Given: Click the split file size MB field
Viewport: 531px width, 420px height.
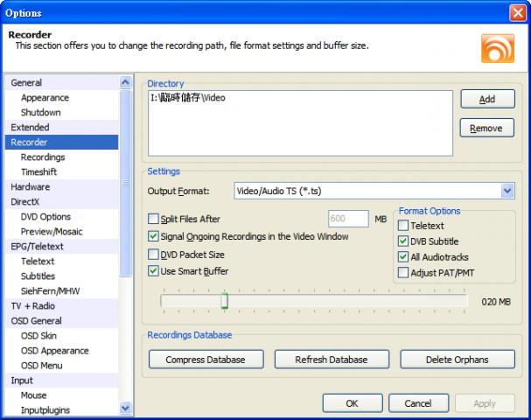Looking at the screenshot, I should click(x=347, y=219).
